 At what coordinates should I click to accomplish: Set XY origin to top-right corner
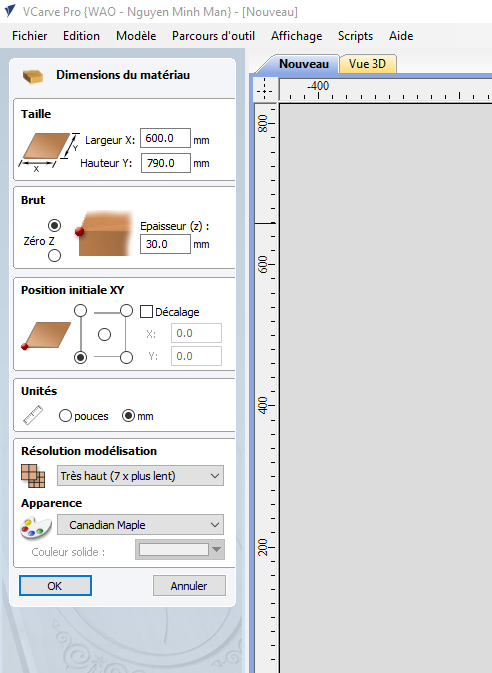(x=126, y=310)
